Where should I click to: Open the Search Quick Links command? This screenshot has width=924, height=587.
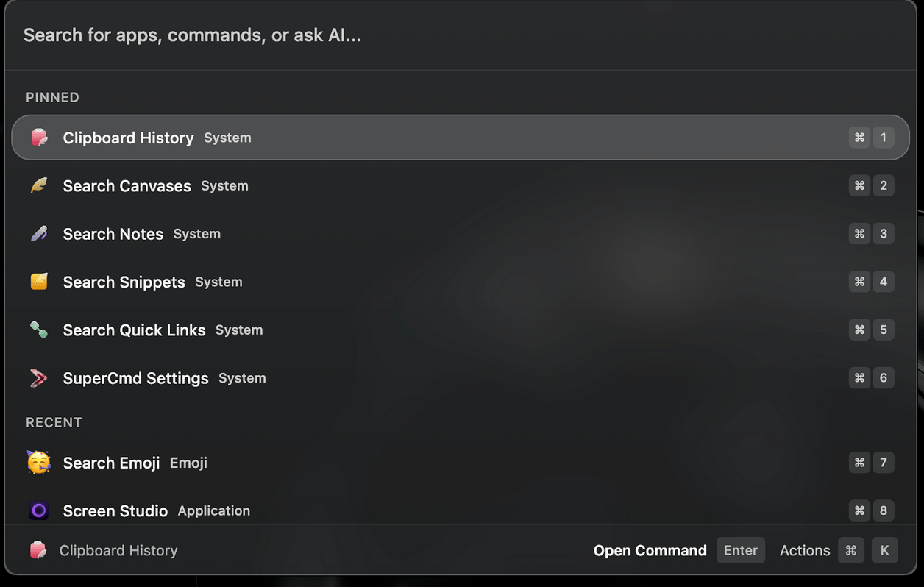pyautogui.click(x=461, y=330)
